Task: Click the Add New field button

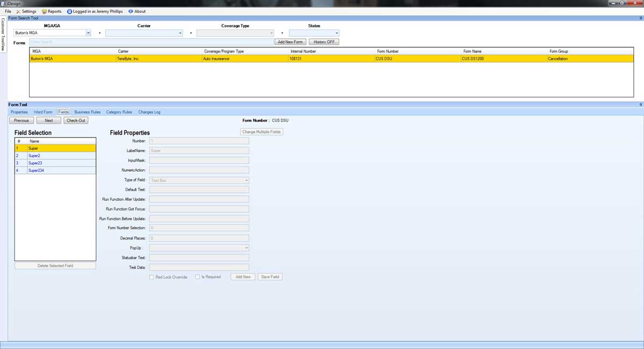Action: pyautogui.click(x=243, y=277)
